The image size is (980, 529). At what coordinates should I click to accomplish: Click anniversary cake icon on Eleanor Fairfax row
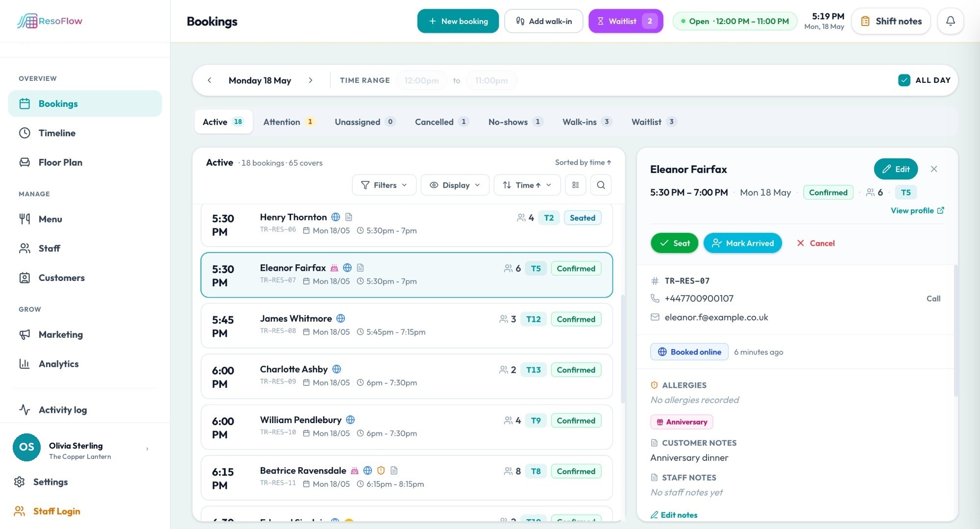[334, 268]
